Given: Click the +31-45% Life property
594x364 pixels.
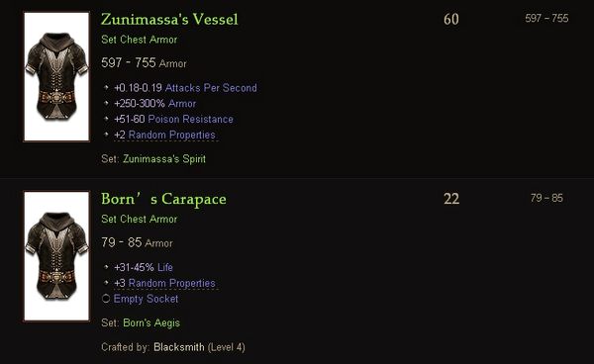Looking at the screenshot, I should [144, 267].
